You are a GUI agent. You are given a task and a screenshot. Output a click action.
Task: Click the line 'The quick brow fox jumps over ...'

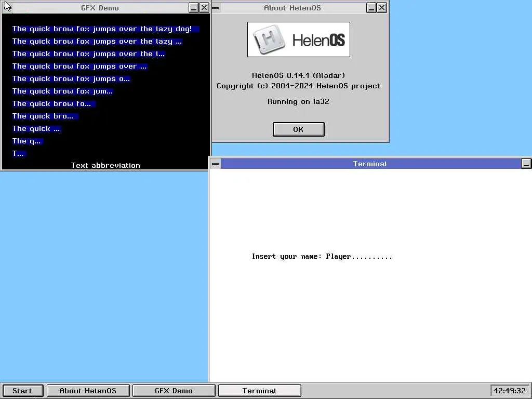pyautogui.click(x=79, y=66)
